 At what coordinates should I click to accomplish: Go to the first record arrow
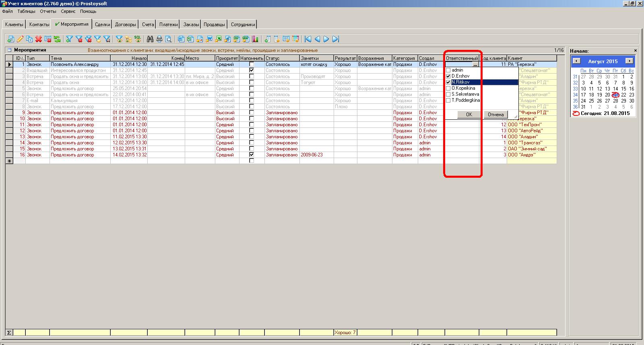pos(308,39)
